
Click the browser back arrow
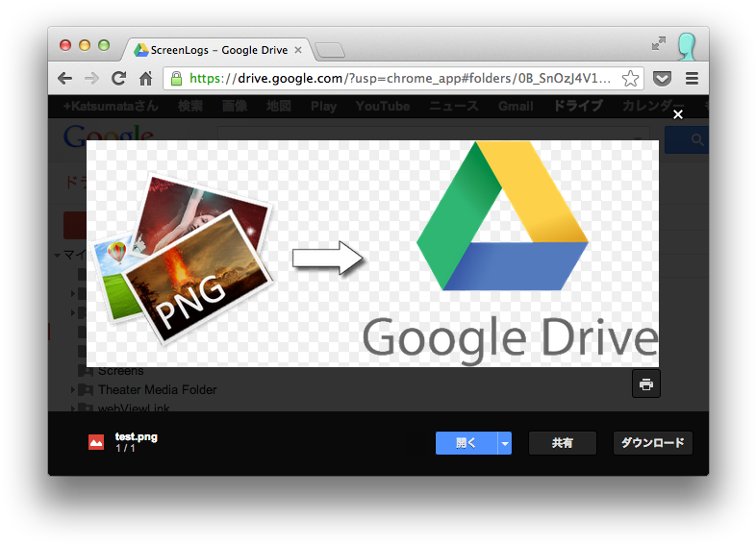tap(64, 79)
